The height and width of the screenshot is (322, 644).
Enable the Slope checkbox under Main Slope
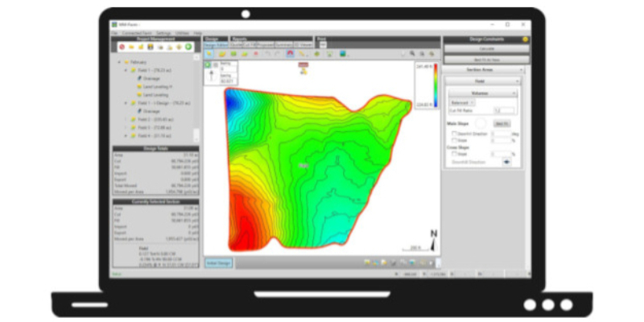[x=454, y=140]
